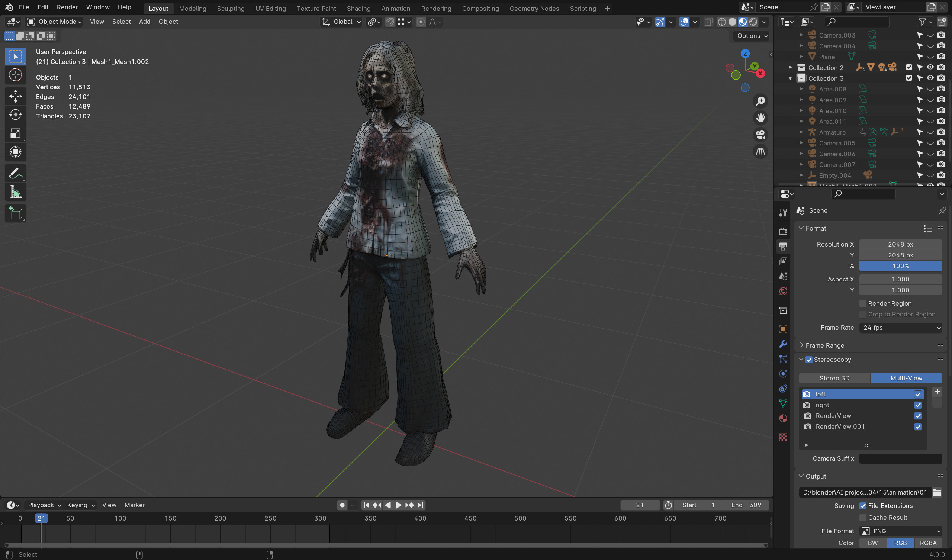Open the Texture properties checker tab

[x=783, y=437]
